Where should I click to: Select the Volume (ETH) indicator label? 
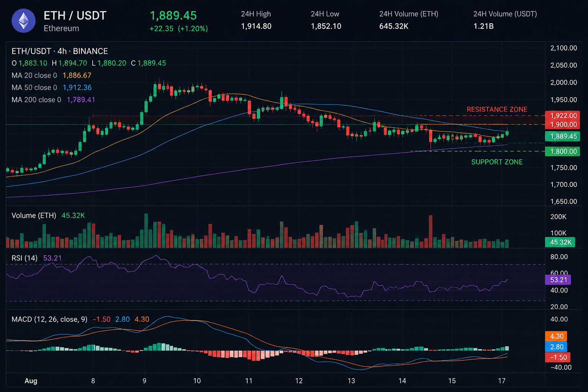[x=34, y=216]
